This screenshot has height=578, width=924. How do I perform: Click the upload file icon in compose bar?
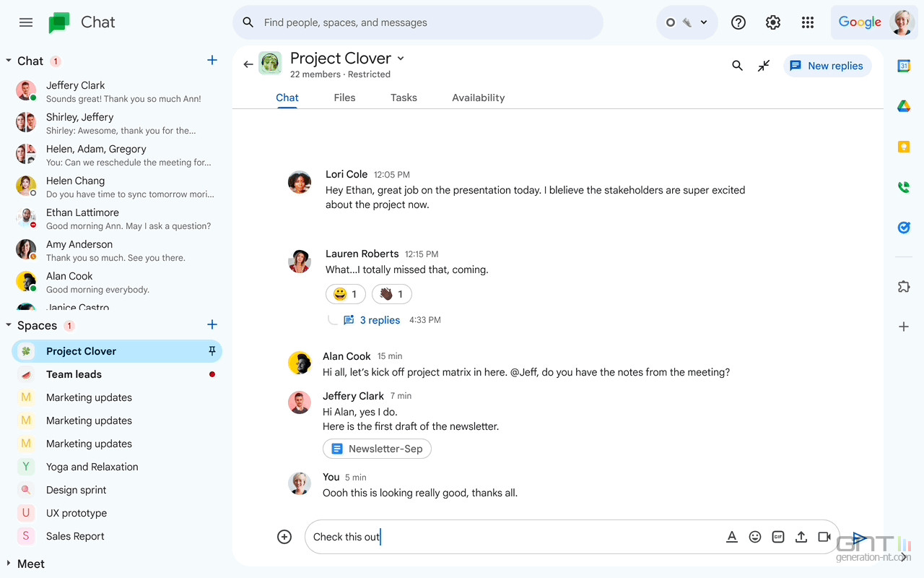(801, 537)
